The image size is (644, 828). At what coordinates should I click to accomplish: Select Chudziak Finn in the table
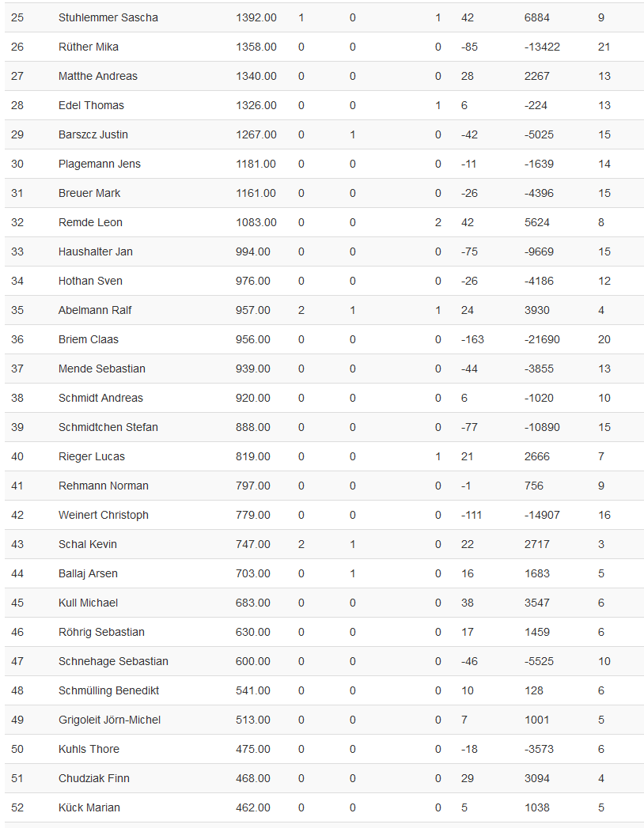93,778
